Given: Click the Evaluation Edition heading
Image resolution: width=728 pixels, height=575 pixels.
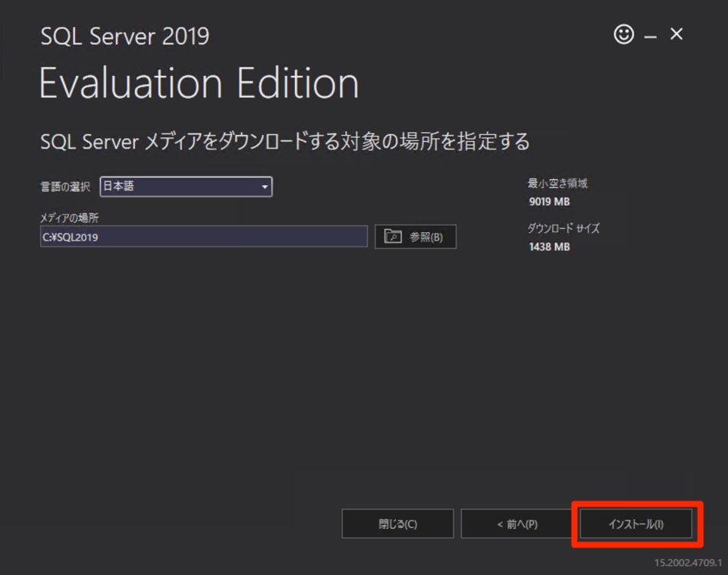Looking at the screenshot, I should point(199,83).
